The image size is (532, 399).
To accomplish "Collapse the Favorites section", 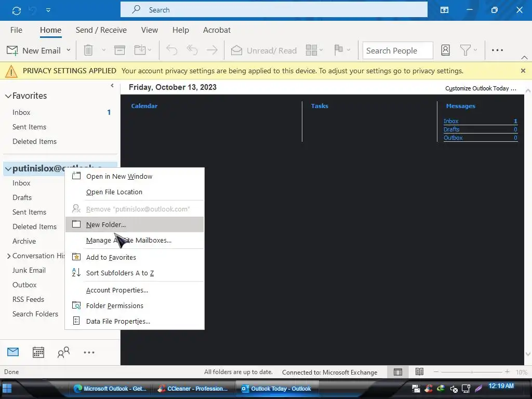I will click(x=8, y=96).
